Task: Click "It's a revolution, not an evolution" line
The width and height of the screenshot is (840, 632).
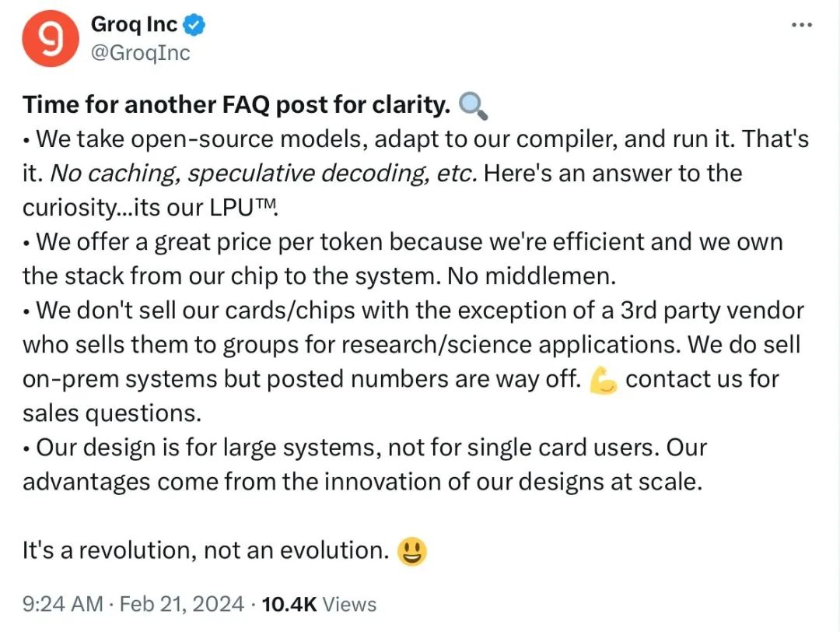Action: click(x=205, y=550)
